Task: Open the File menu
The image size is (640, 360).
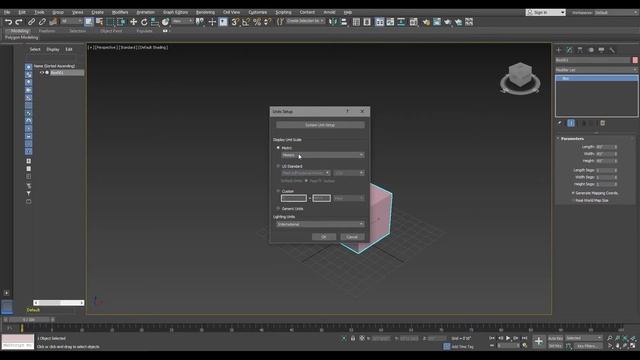Action: point(7,12)
